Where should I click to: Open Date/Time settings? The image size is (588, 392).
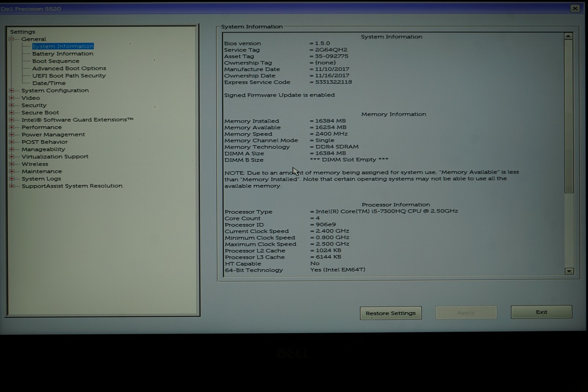point(49,83)
